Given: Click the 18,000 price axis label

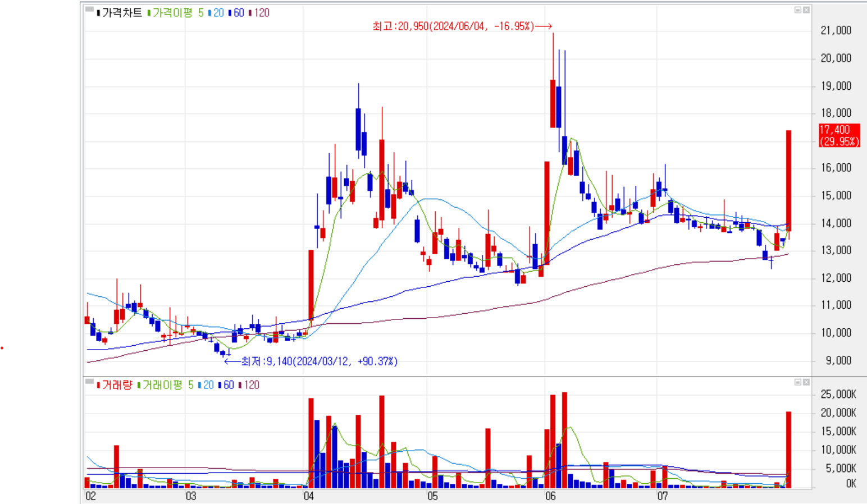Looking at the screenshot, I should pos(836,113).
